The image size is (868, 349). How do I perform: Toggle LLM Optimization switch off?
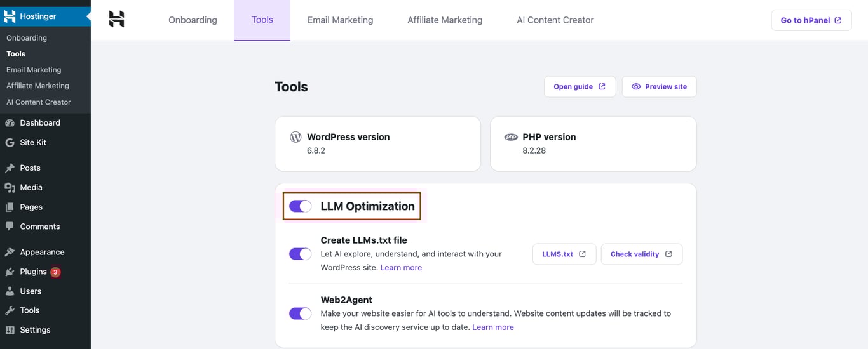(x=300, y=206)
